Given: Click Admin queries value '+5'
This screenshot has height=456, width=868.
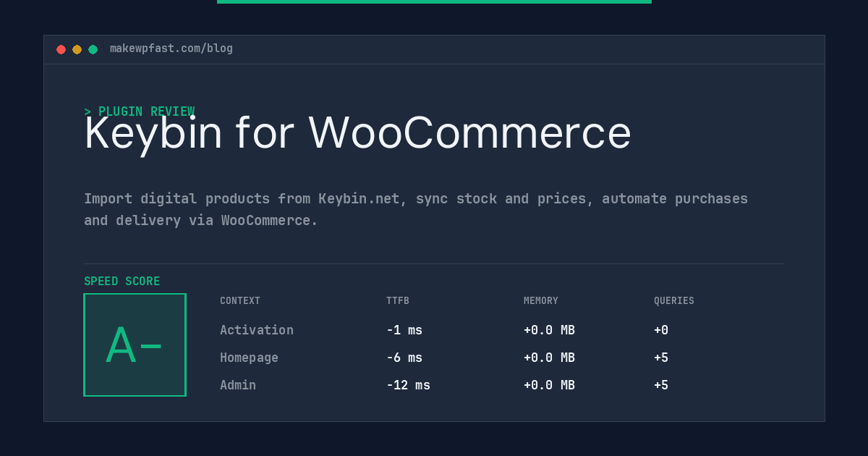Looking at the screenshot, I should click(x=661, y=385).
